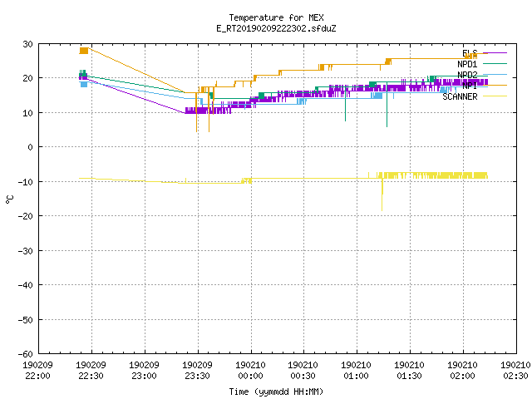Image resolution: width=532 pixels, height=399 pixels.
Task: Click the "Time (yymmdd HH:MM)" x-axis label
Action: [x=276, y=392]
